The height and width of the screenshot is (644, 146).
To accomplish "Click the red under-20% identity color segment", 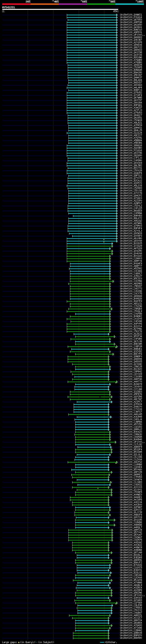I will pos(16,4).
